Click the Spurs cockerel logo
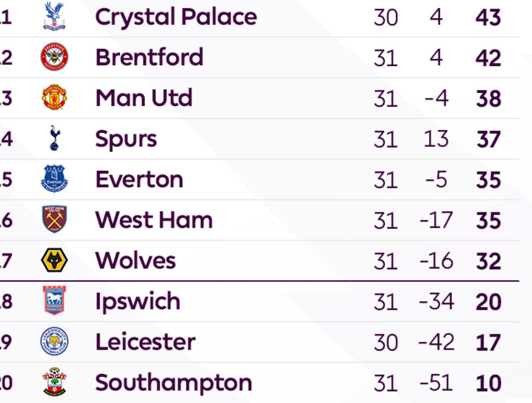532x403 pixels. coord(54,138)
